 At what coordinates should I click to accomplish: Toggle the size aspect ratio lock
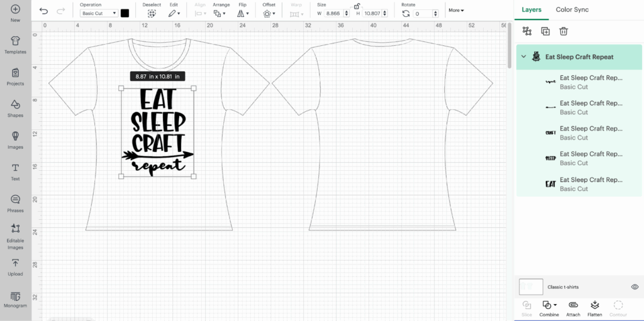pos(357,6)
